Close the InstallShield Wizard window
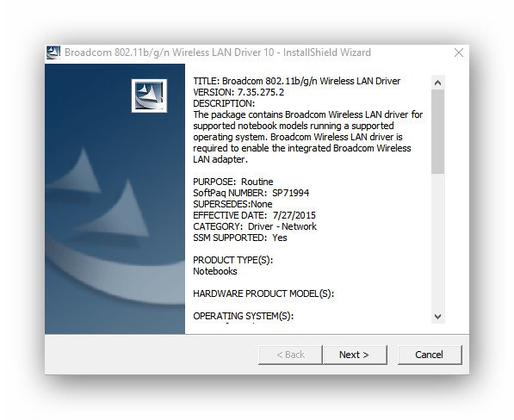Screen dimensions: 514x420 coord(459,52)
